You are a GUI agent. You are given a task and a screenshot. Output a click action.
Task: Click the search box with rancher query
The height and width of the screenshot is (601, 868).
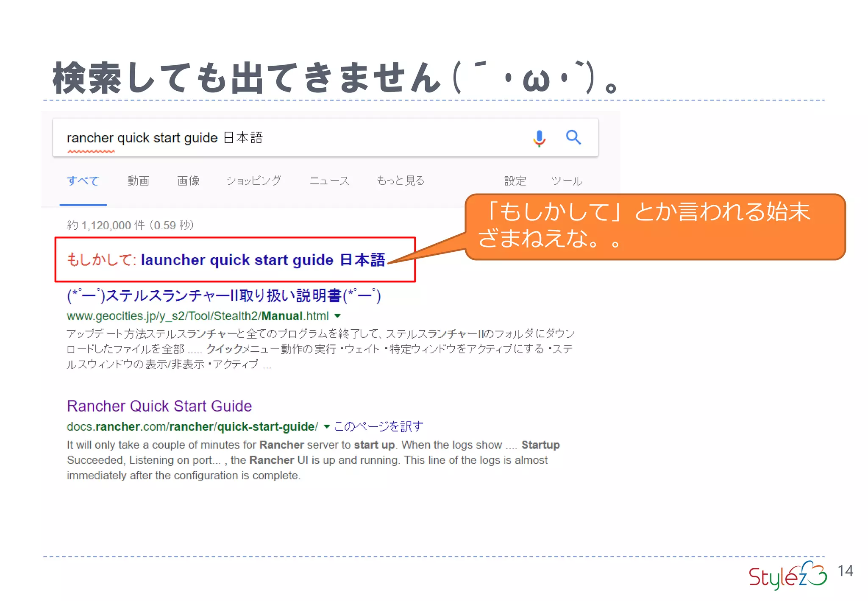[x=325, y=138]
